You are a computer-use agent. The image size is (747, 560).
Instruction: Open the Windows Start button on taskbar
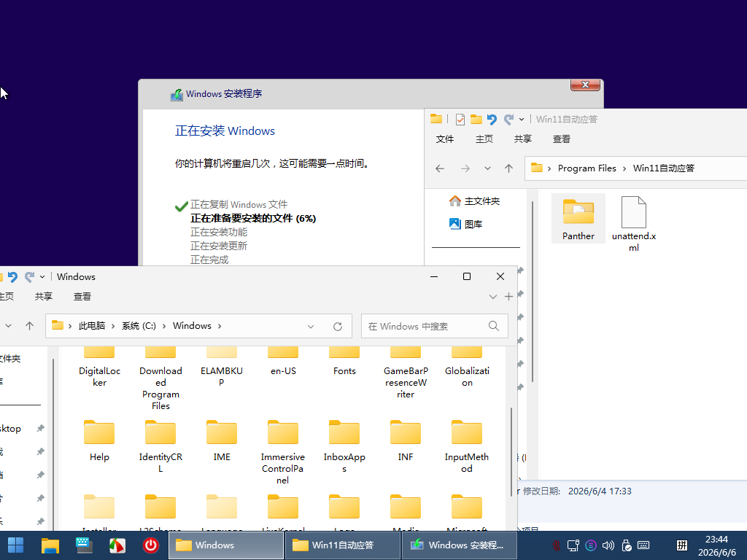click(15, 545)
